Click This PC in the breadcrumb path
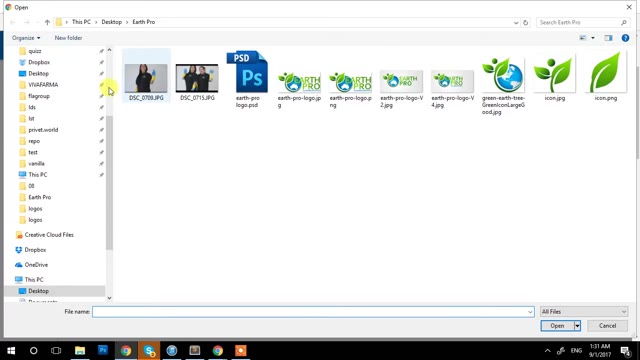Screen dimensions: 640x360 coord(81,22)
